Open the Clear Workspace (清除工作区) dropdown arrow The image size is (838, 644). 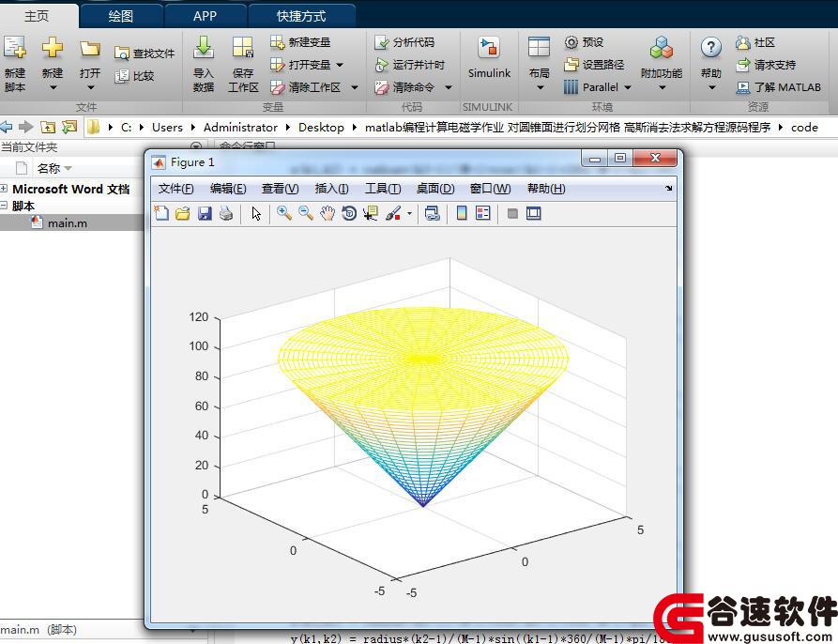tap(355, 87)
